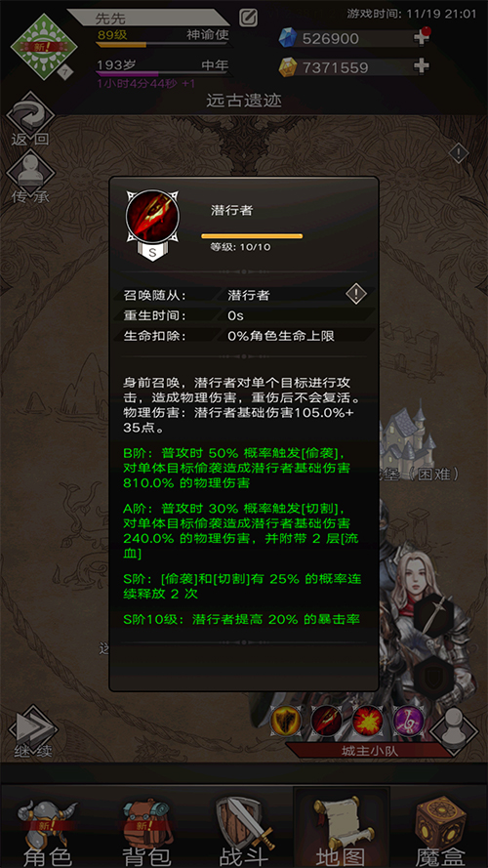Select the red explosion skill icon
The image size is (488, 868).
click(x=367, y=721)
